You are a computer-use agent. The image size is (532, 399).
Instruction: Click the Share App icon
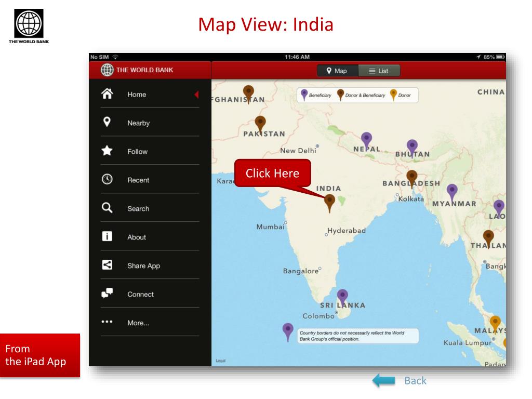click(x=107, y=264)
